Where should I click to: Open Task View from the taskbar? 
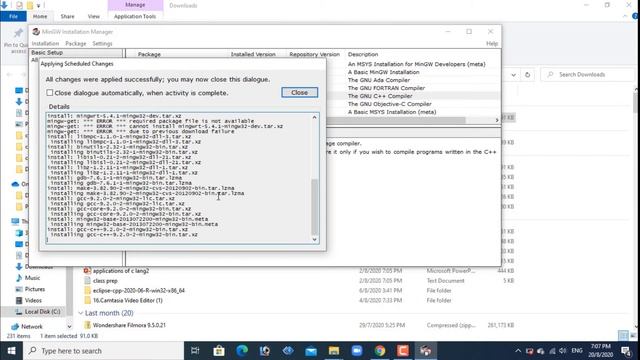tap(195, 351)
